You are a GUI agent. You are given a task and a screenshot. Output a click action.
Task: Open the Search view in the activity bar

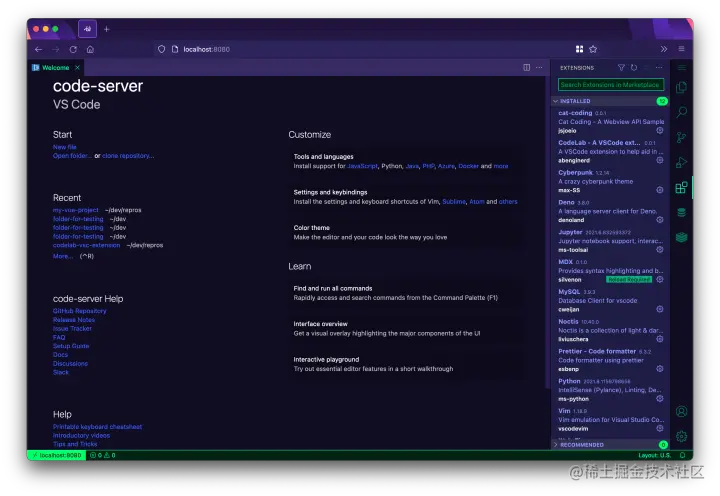[681, 112]
